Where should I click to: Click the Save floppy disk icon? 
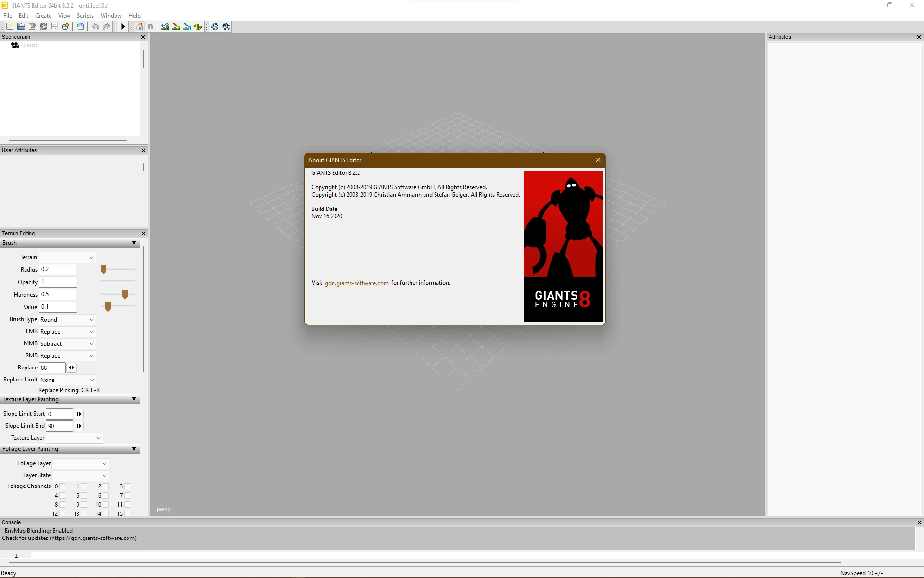(x=54, y=26)
